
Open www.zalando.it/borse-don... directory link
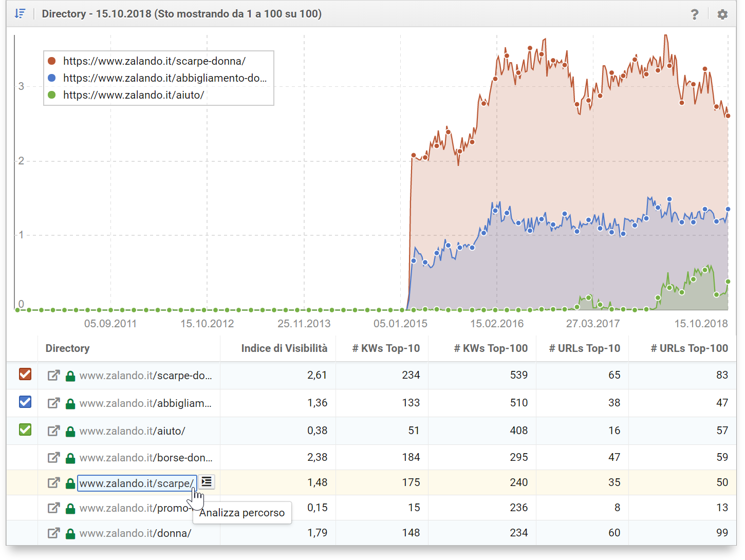coord(146,458)
